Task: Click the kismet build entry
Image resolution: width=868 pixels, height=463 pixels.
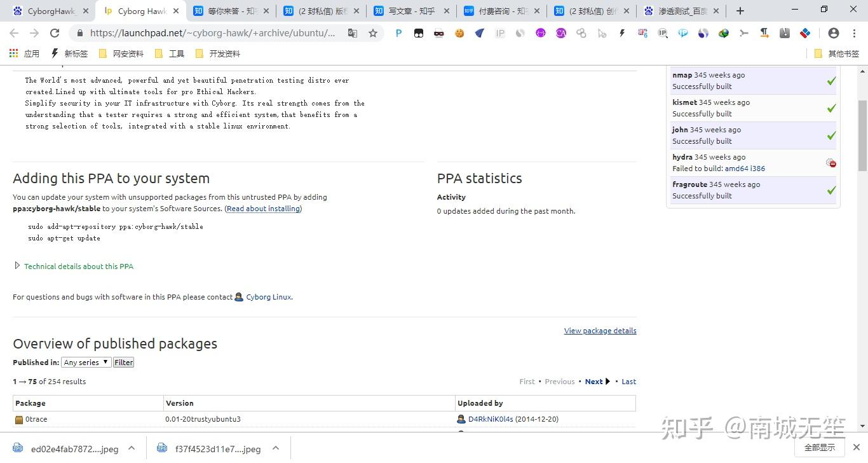Action: click(753, 108)
